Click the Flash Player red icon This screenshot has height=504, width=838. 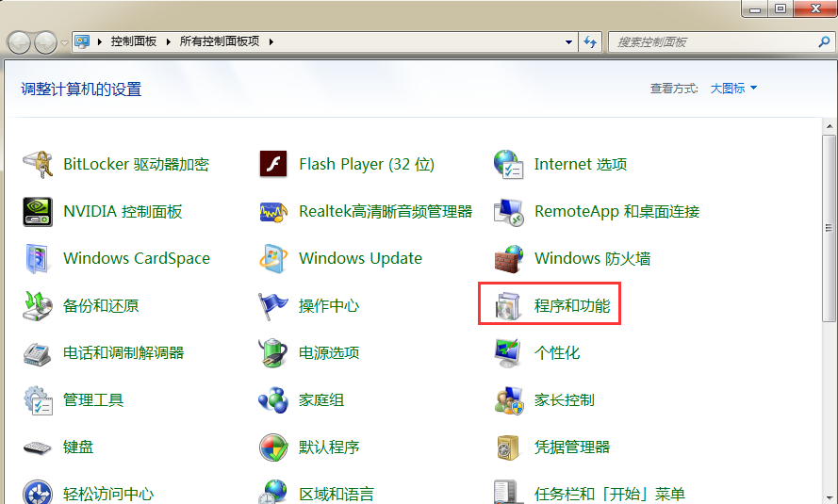(x=273, y=164)
